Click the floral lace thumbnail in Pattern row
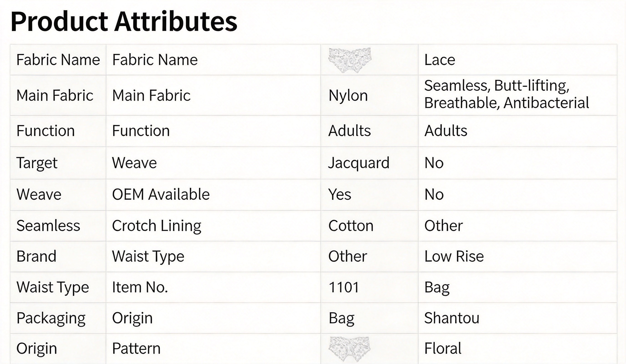Screen dimensions: 626x364 tap(349, 349)
